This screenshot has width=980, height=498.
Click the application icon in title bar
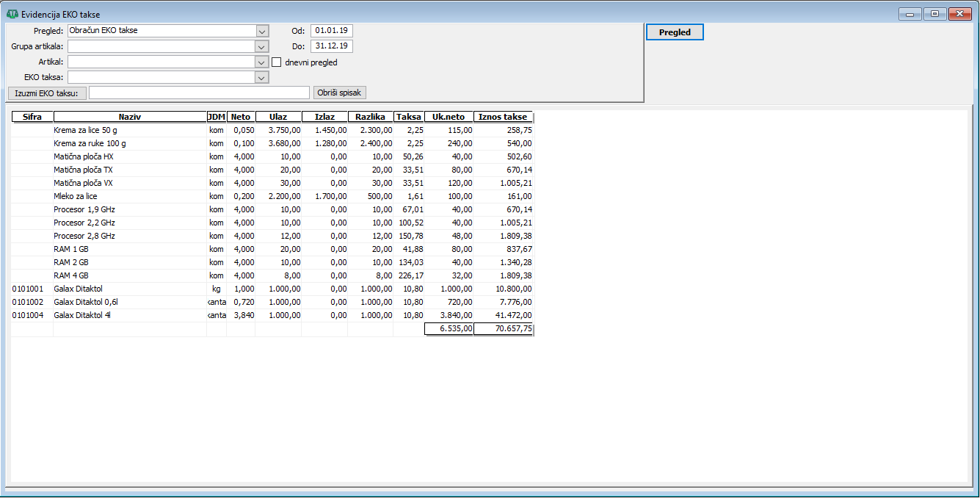[x=12, y=14]
